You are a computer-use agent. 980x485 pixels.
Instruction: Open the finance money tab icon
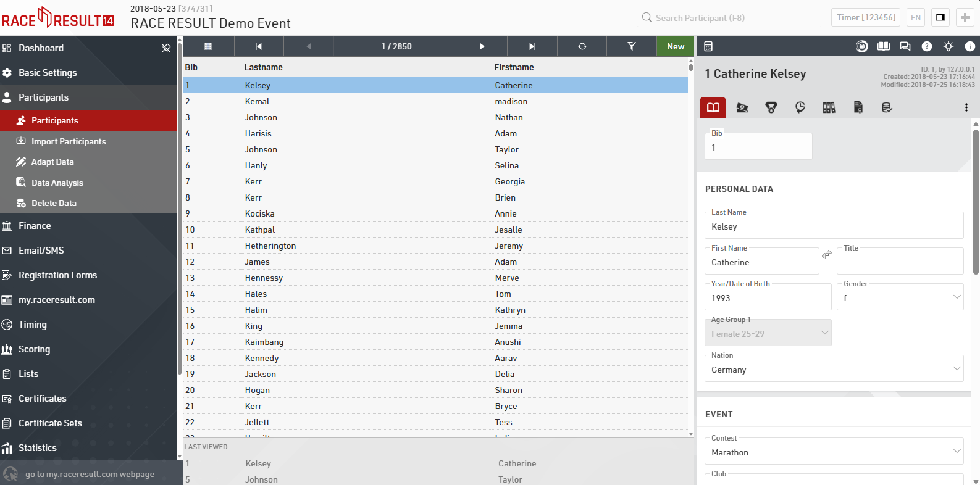tap(742, 107)
